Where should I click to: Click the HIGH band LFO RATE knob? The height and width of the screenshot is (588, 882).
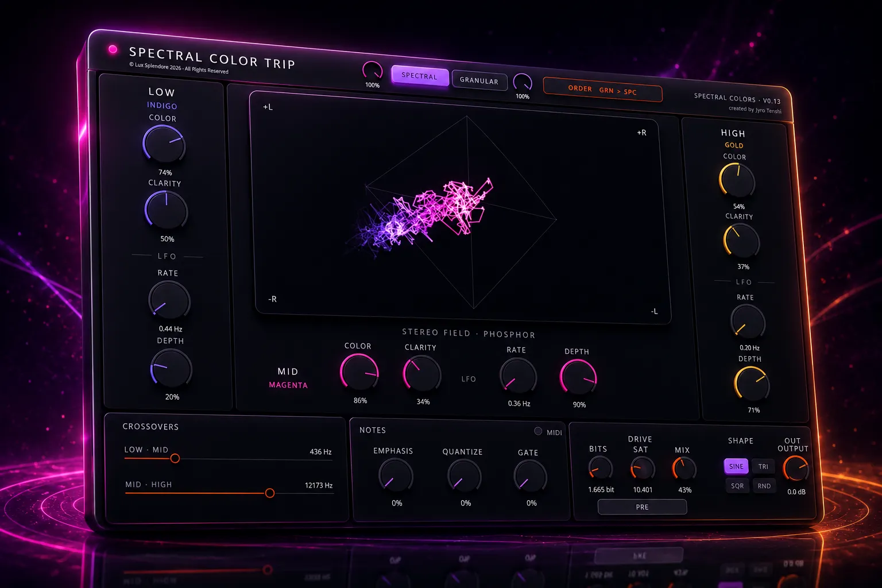click(x=748, y=321)
